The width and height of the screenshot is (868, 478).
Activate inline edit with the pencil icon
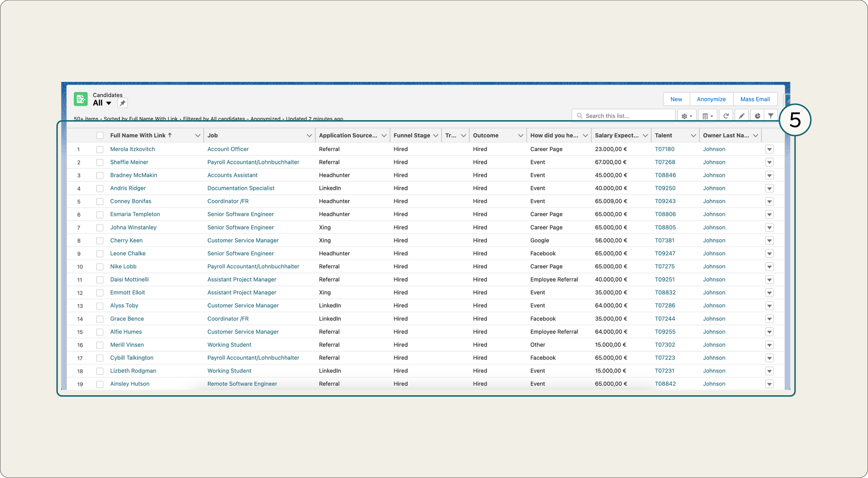(742, 115)
